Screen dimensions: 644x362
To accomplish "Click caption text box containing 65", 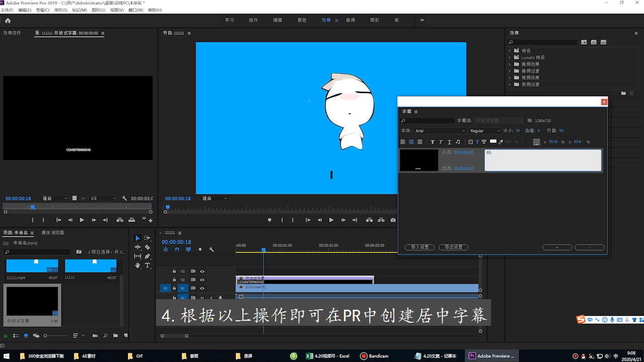I will coord(543,160).
